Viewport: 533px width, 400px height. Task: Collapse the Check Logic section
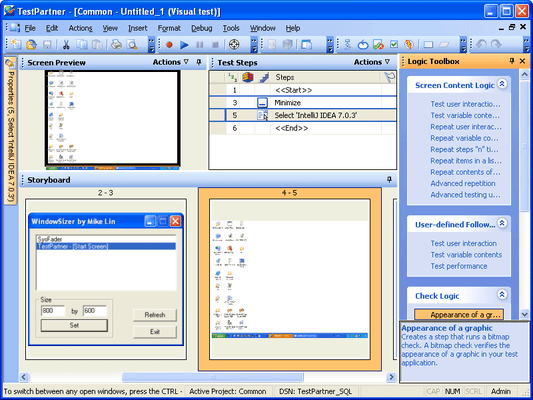pyautogui.click(x=502, y=294)
